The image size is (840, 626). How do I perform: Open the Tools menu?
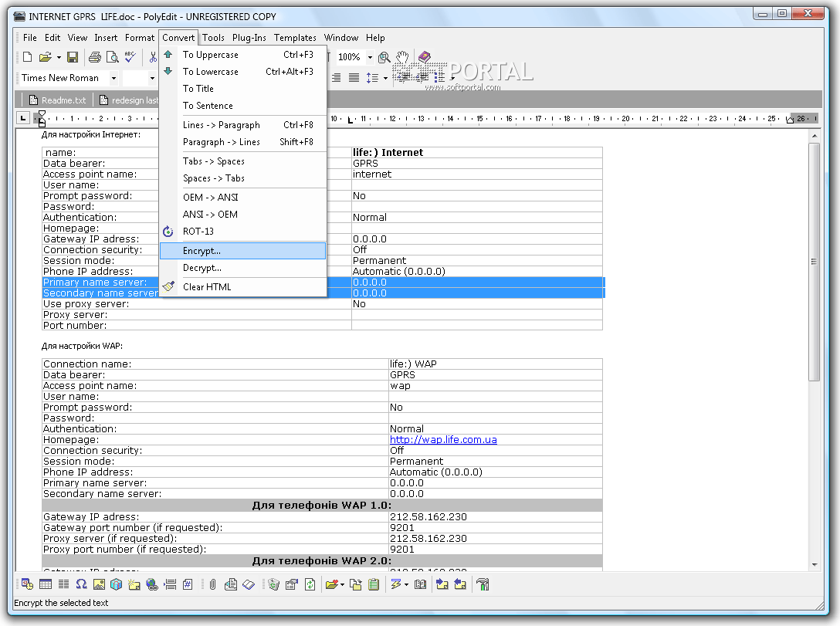point(213,38)
